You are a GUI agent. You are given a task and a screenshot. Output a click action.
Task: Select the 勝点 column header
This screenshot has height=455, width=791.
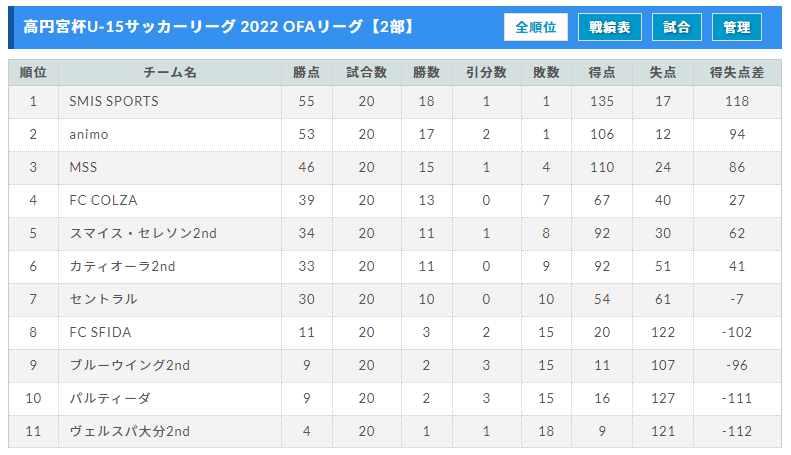pos(307,73)
